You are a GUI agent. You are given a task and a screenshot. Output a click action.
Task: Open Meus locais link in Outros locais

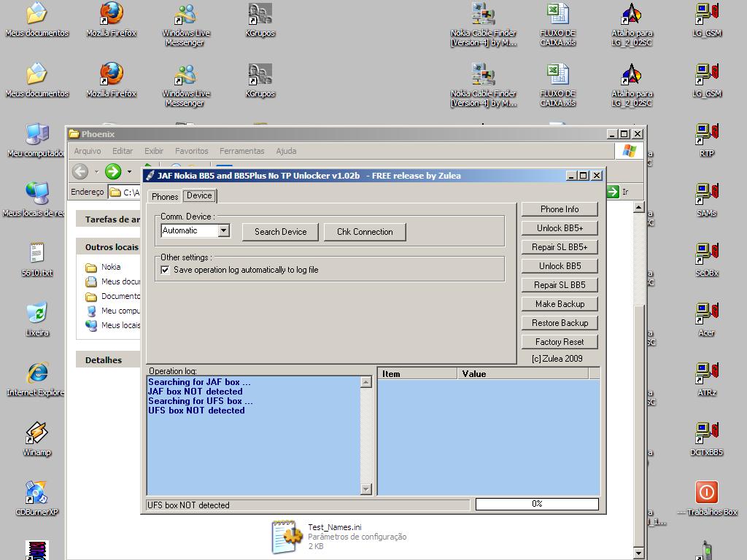pyautogui.click(x=113, y=325)
